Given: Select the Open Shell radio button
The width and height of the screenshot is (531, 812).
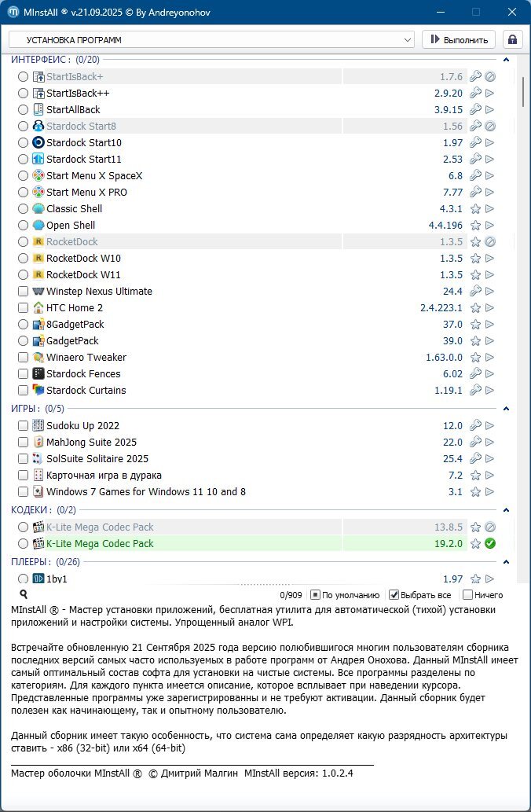Looking at the screenshot, I should (x=23, y=226).
